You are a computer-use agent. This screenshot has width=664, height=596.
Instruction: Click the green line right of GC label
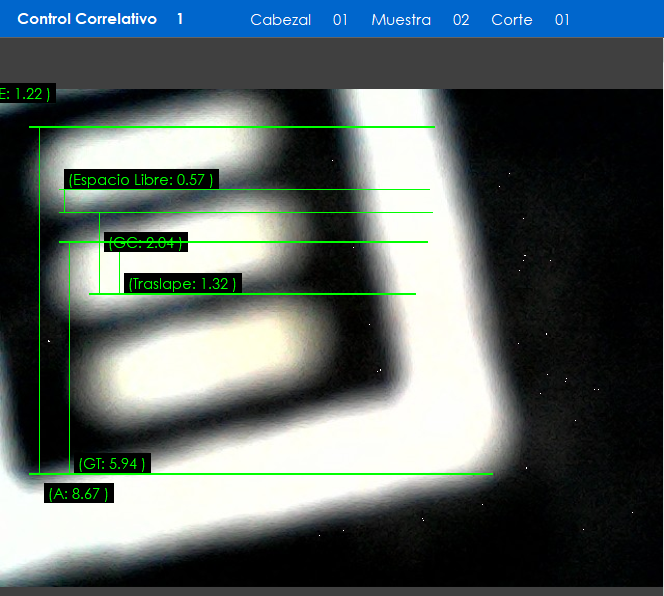click(310, 242)
